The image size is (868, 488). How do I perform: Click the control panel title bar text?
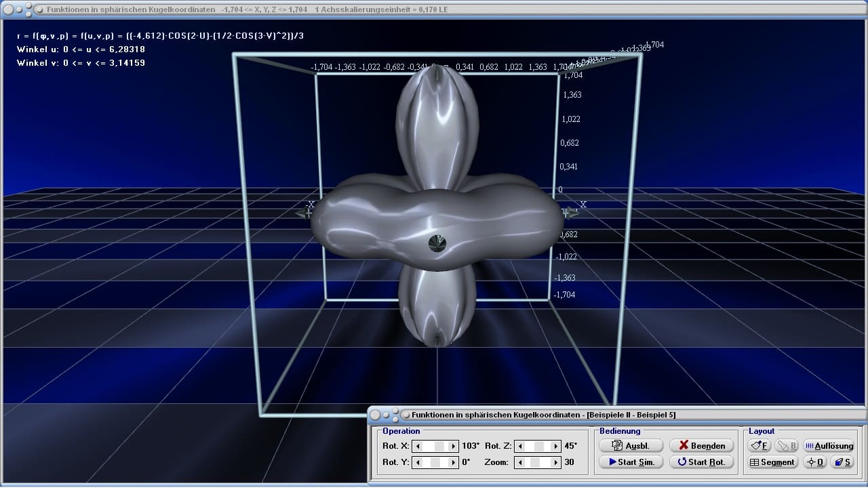pos(543,414)
